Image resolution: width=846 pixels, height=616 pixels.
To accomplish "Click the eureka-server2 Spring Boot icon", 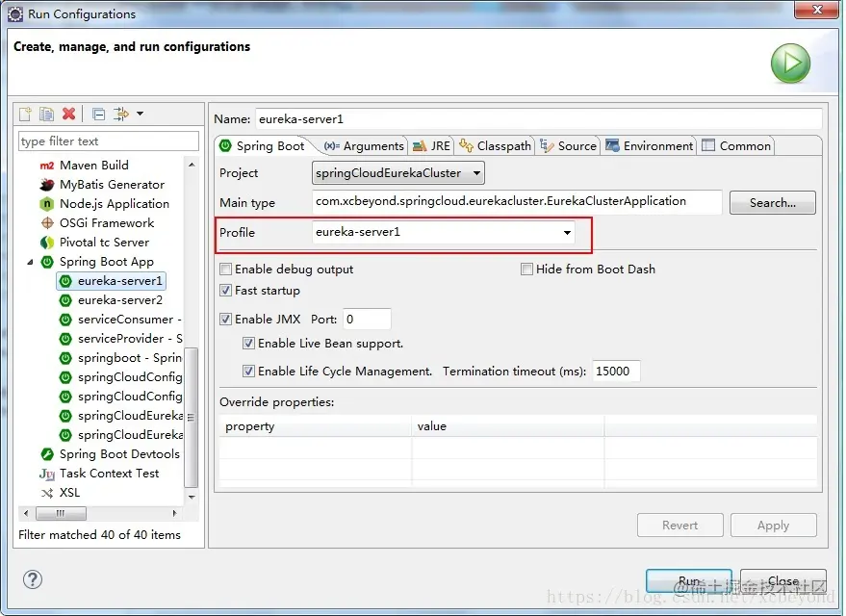I will [x=65, y=300].
